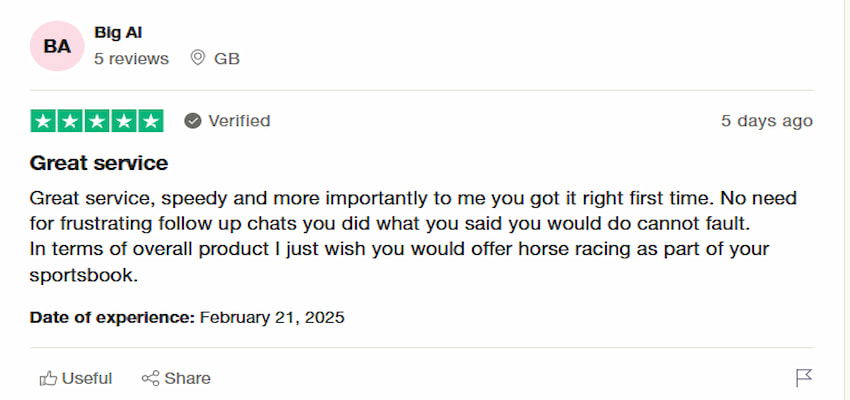Click the BA profile avatar

pyautogui.click(x=57, y=46)
